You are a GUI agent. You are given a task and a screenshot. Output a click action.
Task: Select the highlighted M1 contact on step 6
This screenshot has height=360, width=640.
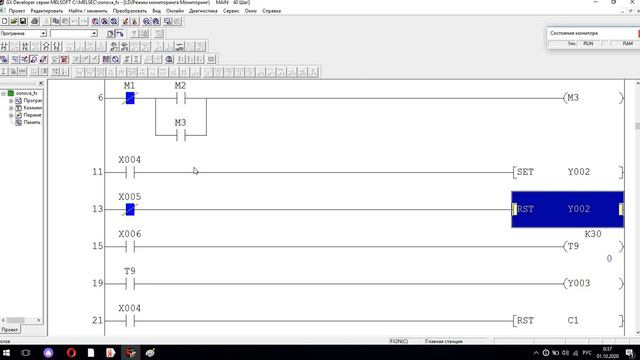[x=130, y=98]
